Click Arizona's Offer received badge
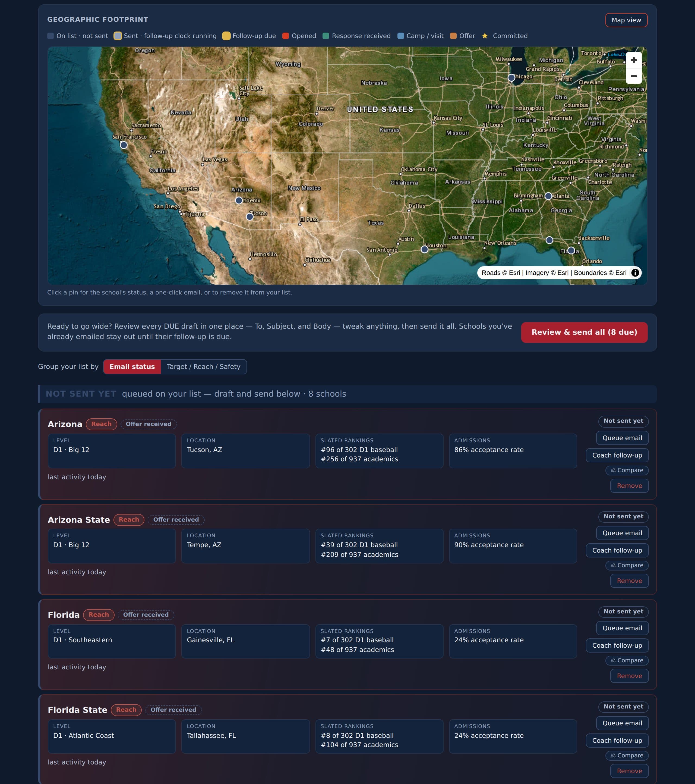695x784 pixels. [x=148, y=424]
